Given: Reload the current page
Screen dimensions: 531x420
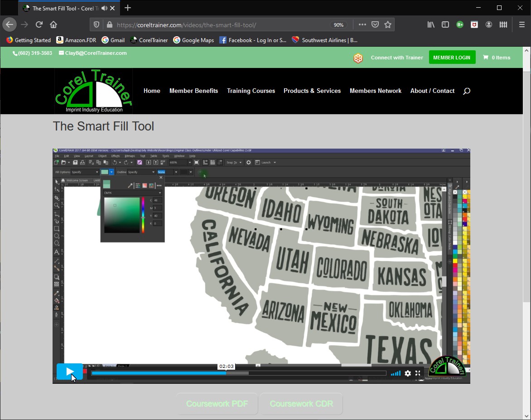Looking at the screenshot, I should pos(39,25).
